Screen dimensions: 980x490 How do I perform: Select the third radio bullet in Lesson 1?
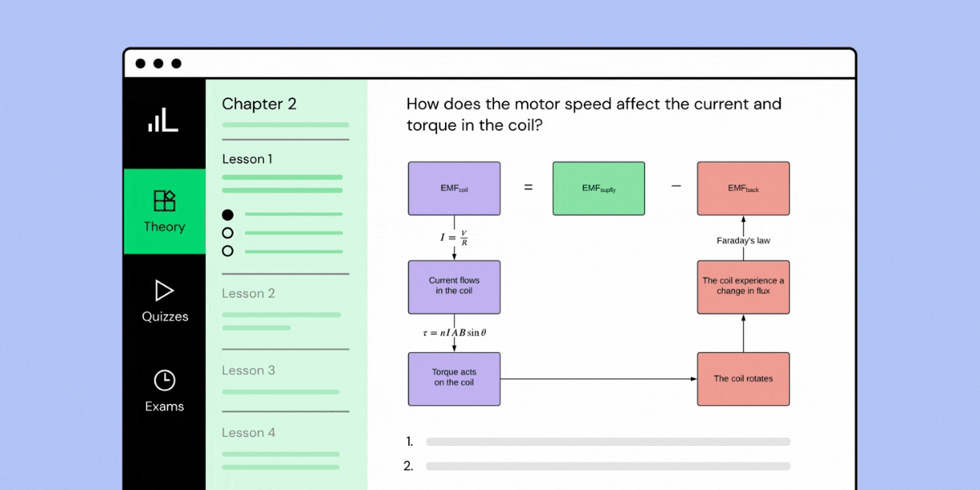coord(227,252)
